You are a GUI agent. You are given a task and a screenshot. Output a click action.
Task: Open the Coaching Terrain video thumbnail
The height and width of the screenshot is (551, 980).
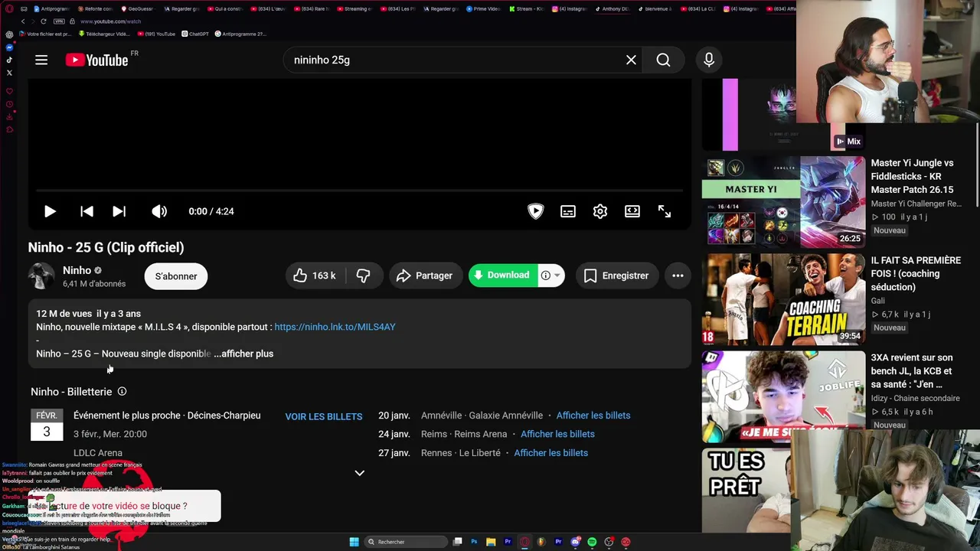click(x=783, y=299)
